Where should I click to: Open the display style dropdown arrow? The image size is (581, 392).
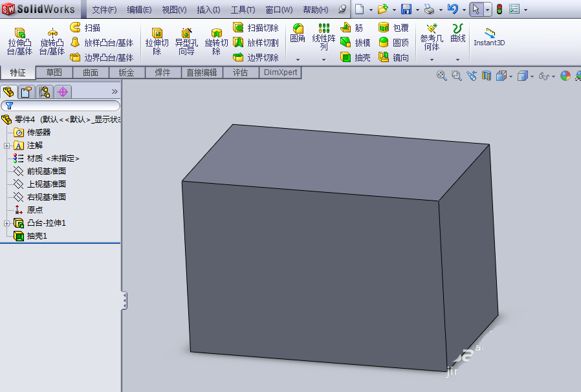(532, 76)
